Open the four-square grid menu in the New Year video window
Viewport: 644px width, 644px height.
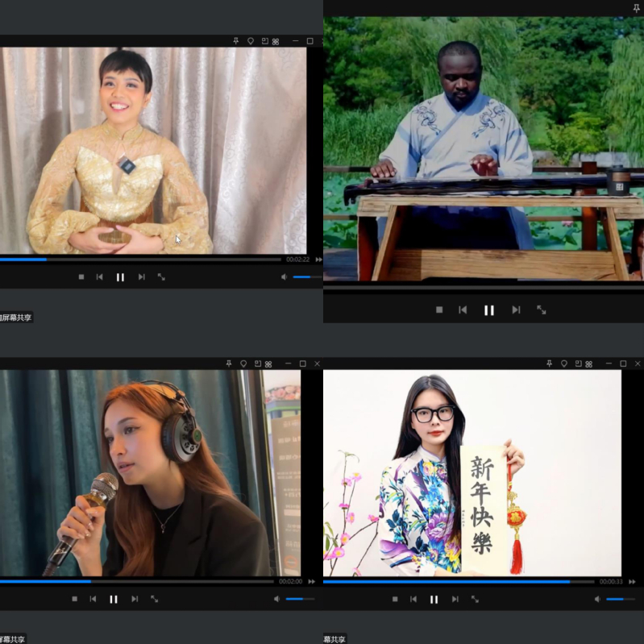click(x=589, y=364)
